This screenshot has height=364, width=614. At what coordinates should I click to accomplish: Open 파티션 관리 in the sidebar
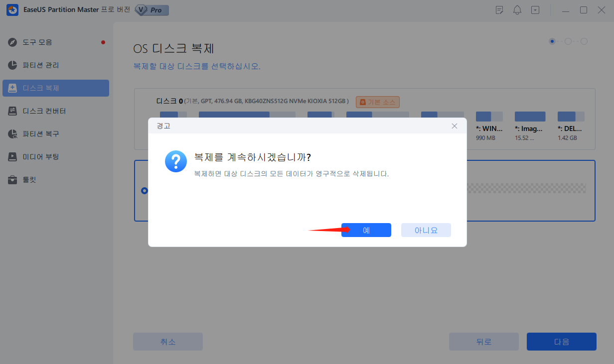(x=56, y=65)
